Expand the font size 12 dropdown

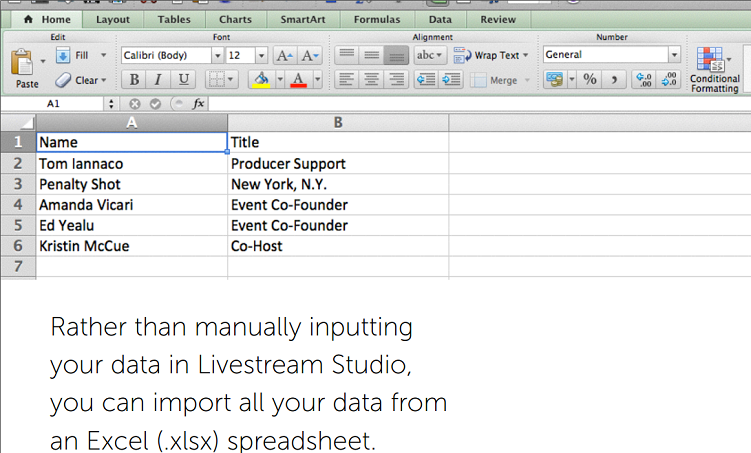(261, 56)
